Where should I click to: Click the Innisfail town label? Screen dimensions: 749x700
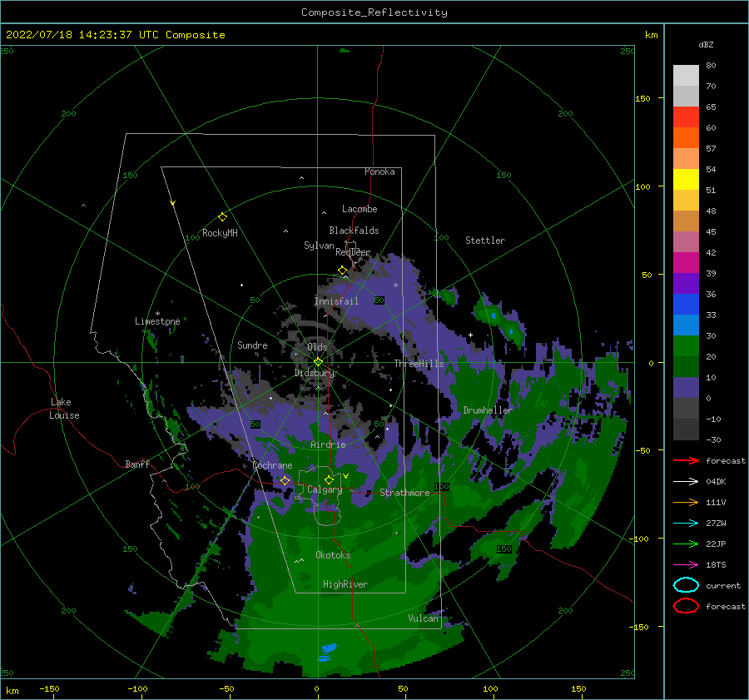[x=336, y=301]
